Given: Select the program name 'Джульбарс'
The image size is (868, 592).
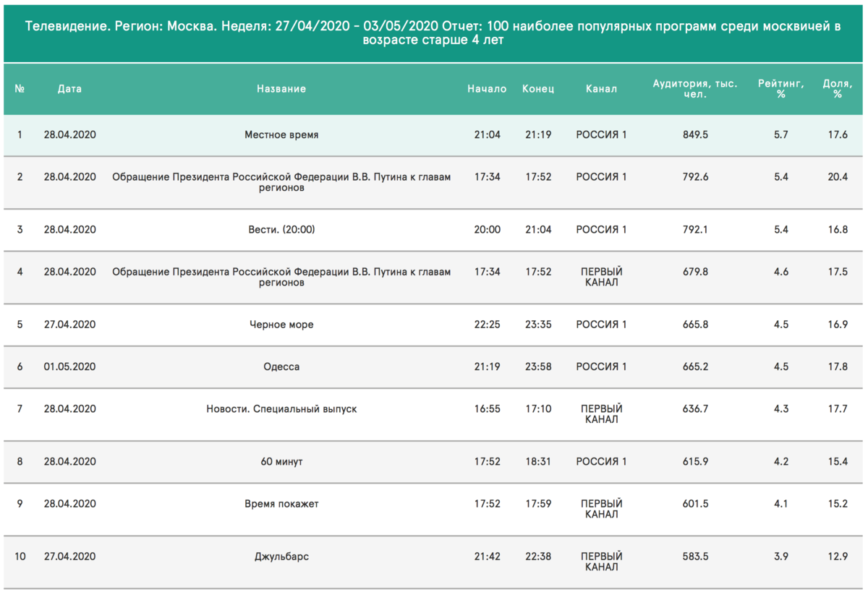Looking at the screenshot, I should [x=281, y=557].
